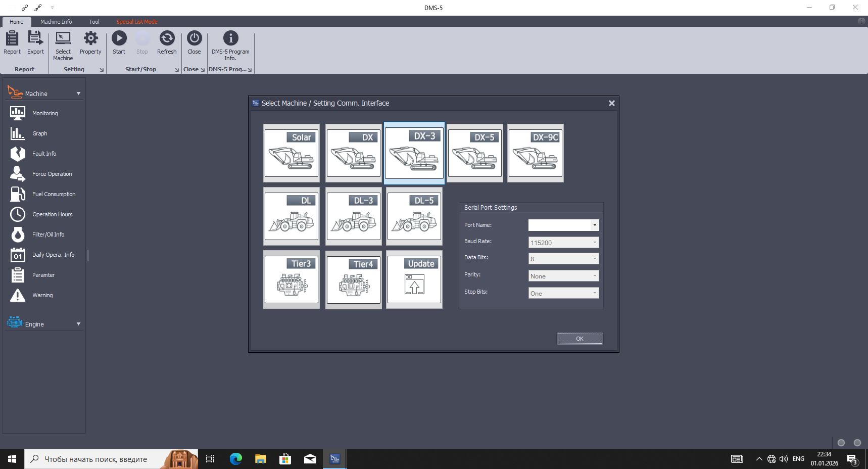Switch to the Home tab
The width and height of the screenshot is (868, 469).
17,22
